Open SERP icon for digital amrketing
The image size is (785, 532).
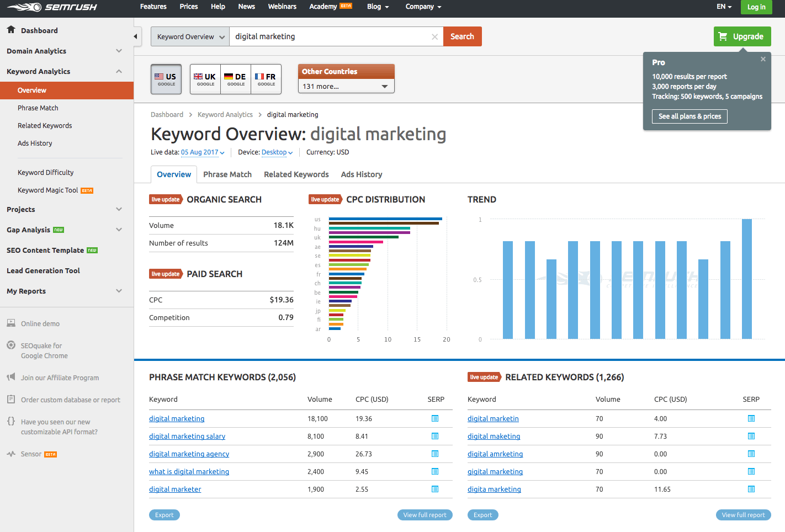point(751,454)
